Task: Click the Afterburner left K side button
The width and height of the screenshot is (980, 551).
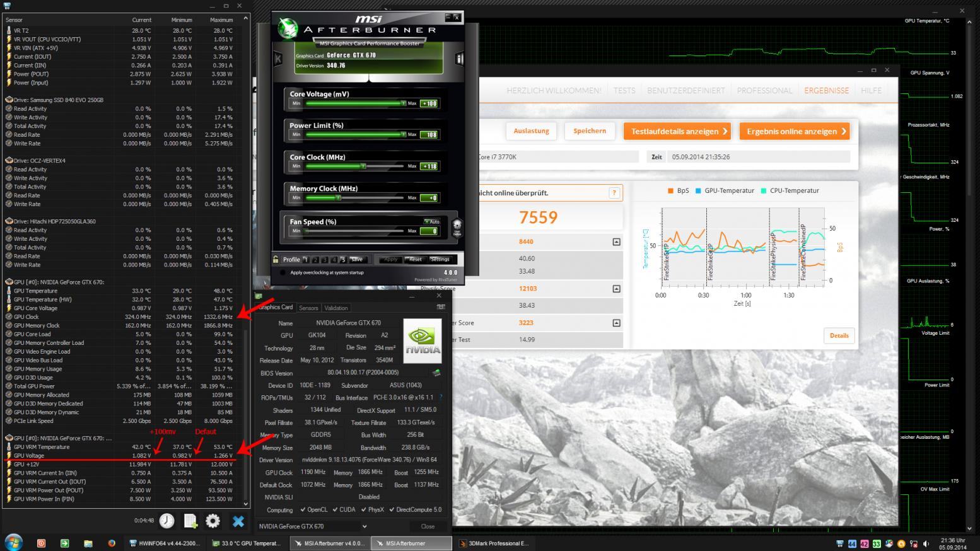Action: (278, 59)
